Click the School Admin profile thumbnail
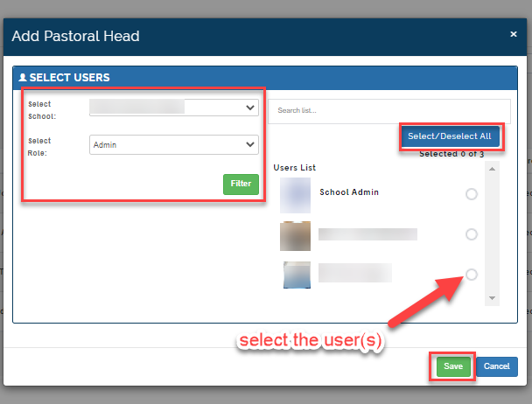 pyautogui.click(x=295, y=195)
